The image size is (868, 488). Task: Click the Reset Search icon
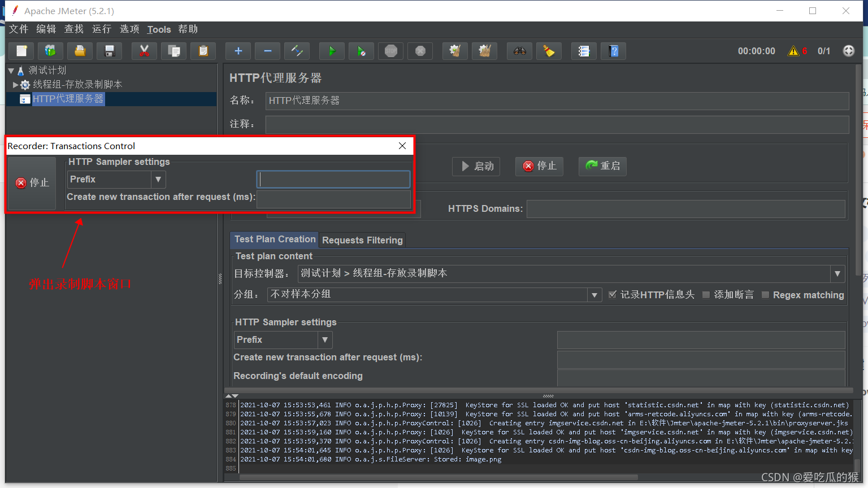pos(549,51)
